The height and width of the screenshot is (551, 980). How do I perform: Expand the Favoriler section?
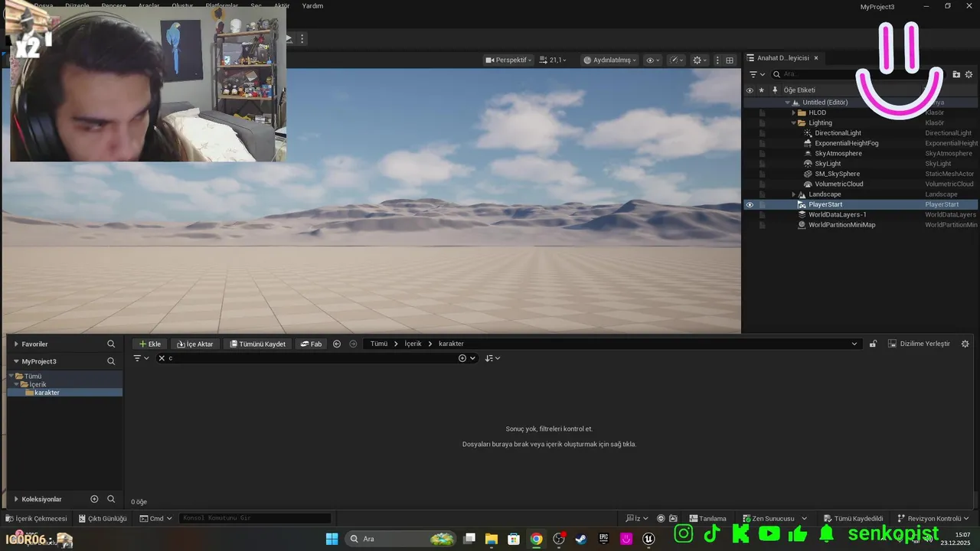16,344
